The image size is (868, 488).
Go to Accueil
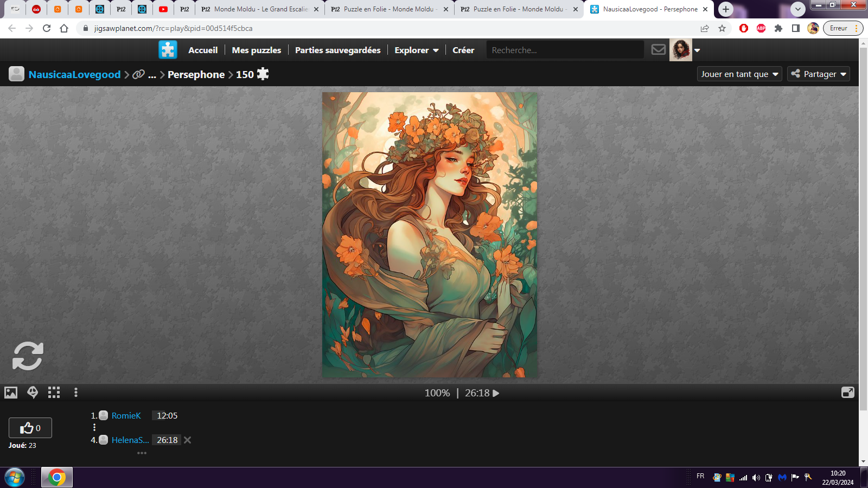[x=203, y=50]
